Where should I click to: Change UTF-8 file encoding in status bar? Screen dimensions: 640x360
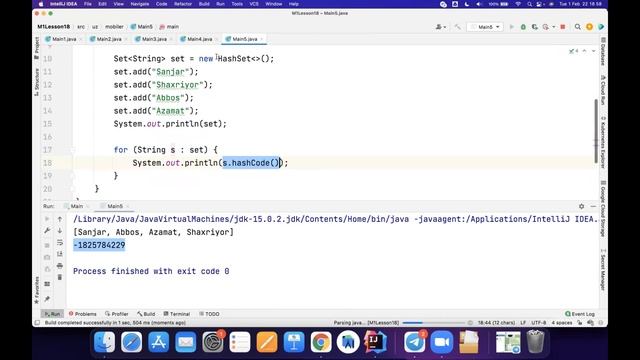539,323
